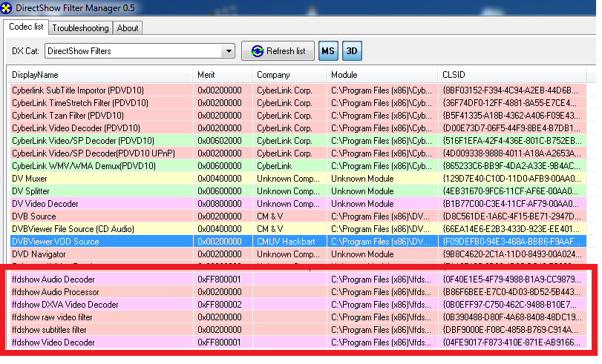Viewport: 602px width, 364px height.
Task: Select the ffdshow Video Decoder row
Action: [x=298, y=343]
